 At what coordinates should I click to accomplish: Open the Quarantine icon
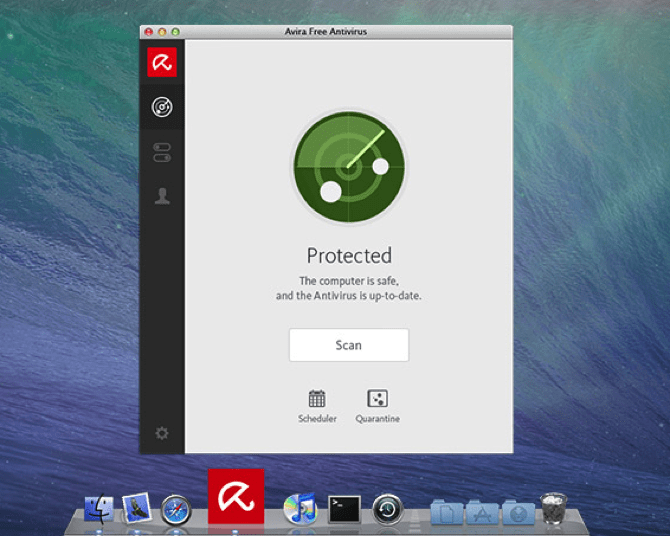click(378, 398)
